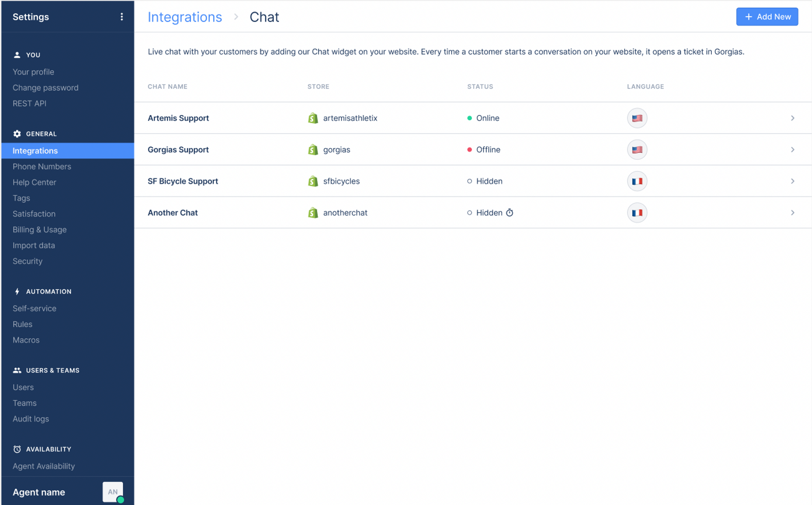Viewport: 812px width, 505px height.
Task: Expand the Artemis Support row chevron
Action: (793, 118)
